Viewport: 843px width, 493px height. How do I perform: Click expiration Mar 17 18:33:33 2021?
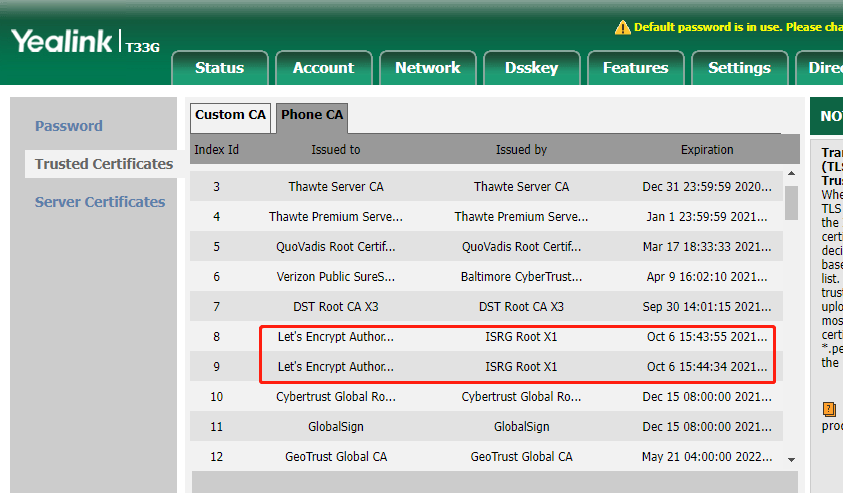pos(707,247)
